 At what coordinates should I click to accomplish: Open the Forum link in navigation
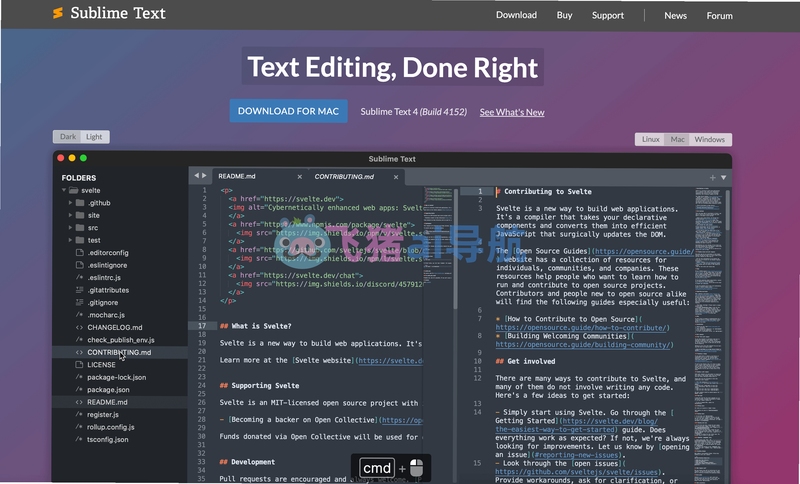pos(719,15)
